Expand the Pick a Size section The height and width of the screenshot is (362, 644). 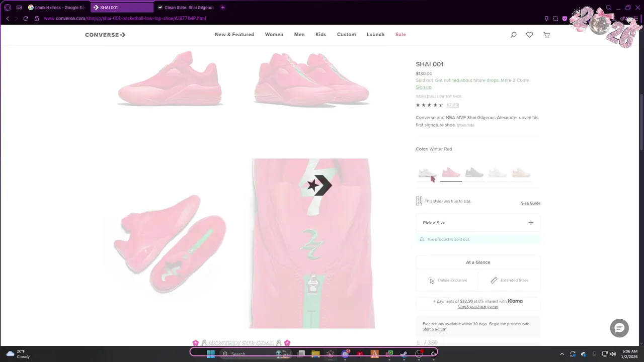coord(478,223)
